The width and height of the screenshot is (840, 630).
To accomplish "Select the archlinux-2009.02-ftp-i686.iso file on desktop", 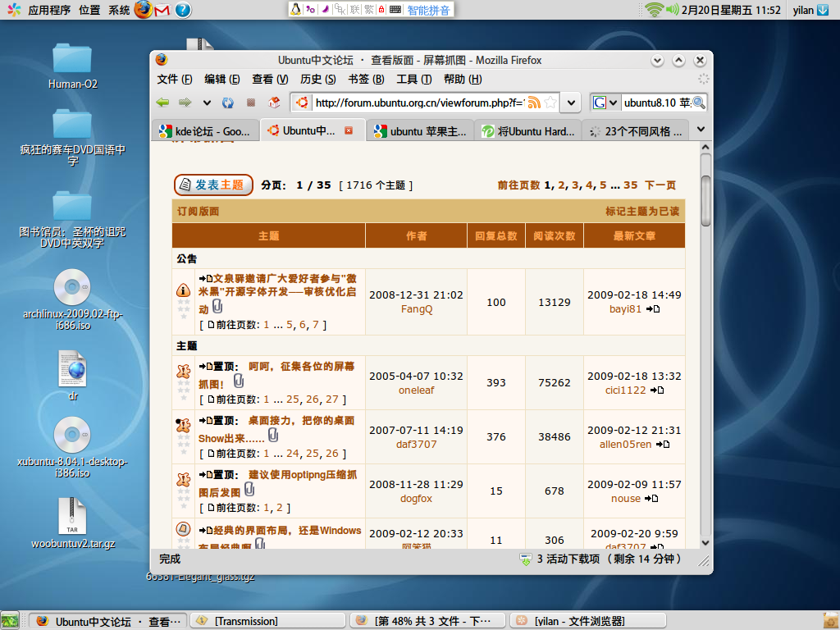I will pos(72,299).
